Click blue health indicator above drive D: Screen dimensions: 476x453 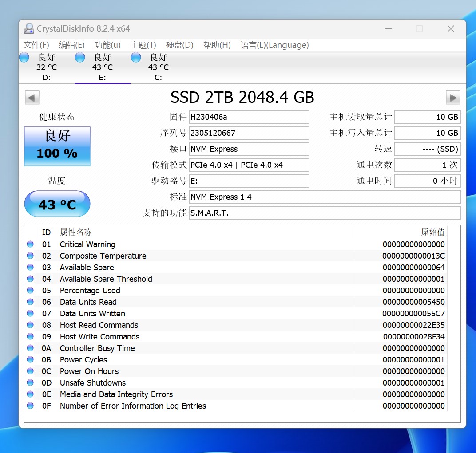point(24,57)
